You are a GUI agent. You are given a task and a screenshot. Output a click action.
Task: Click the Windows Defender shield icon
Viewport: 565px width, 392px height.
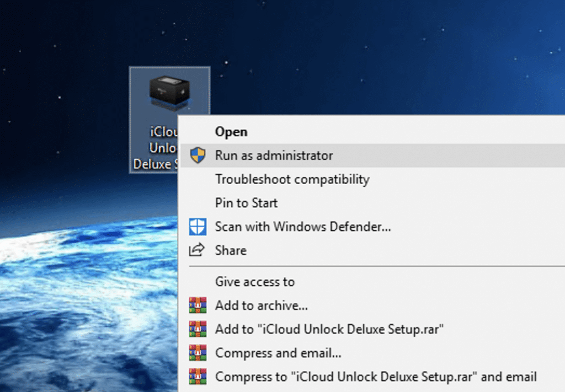(x=198, y=227)
